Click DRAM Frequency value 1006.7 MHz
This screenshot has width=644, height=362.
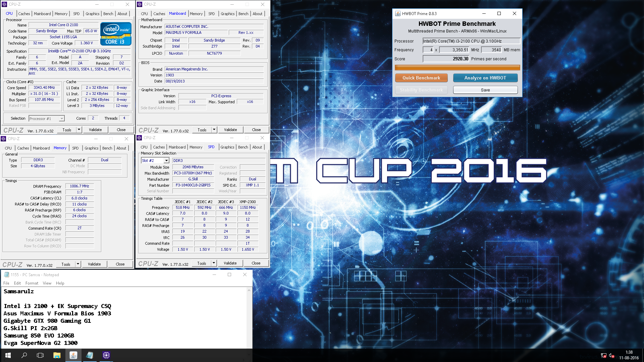[79, 186]
